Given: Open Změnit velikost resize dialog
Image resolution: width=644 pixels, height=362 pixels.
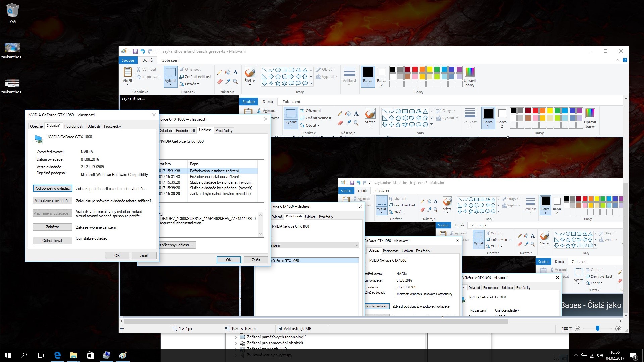Looking at the screenshot, I should 195,77.
